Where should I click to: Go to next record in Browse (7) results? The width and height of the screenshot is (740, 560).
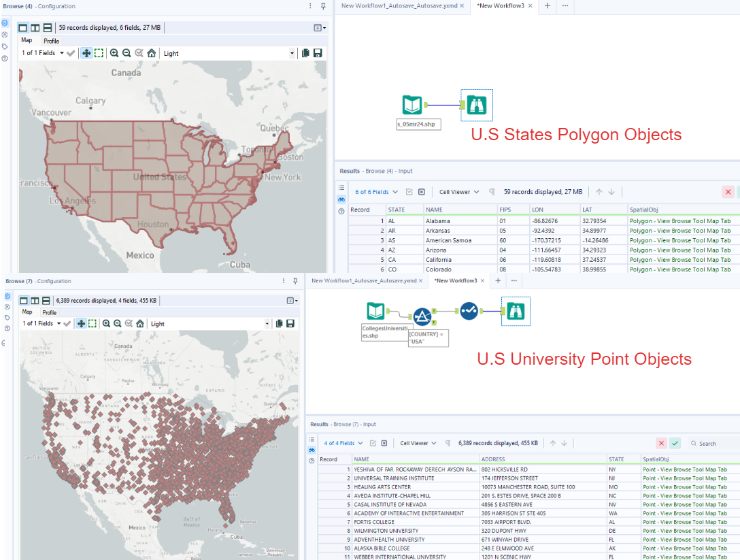[564, 444]
